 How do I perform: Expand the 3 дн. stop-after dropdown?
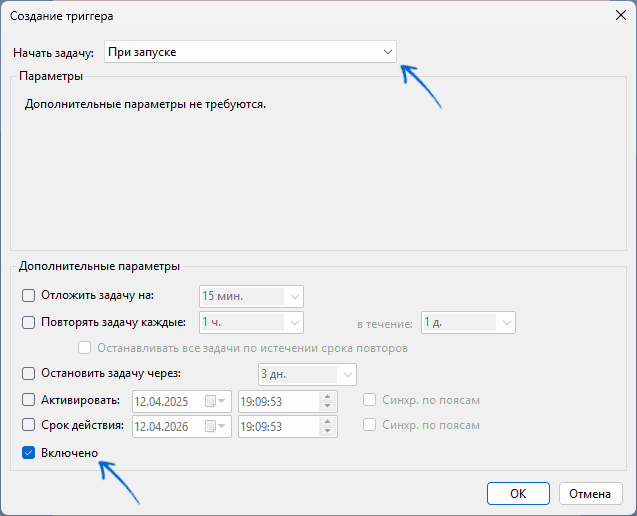coord(346,375)
